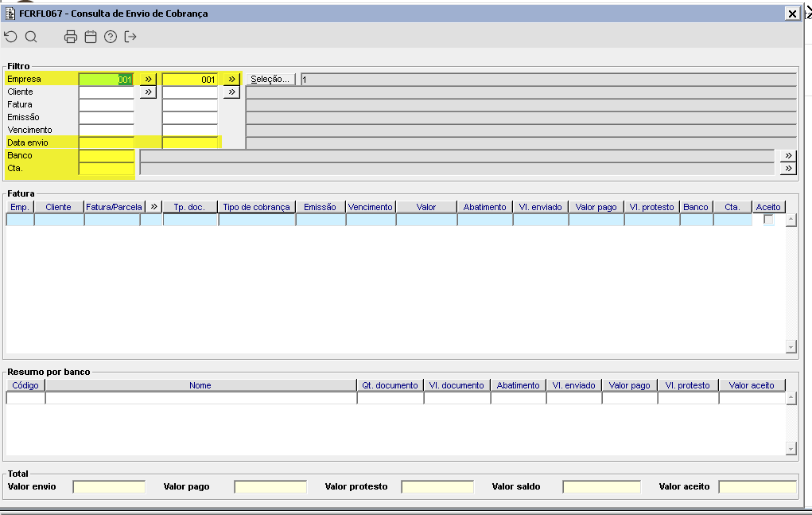Click the second Emissão date field
This screenshot has width=812, height=515.
190,118
